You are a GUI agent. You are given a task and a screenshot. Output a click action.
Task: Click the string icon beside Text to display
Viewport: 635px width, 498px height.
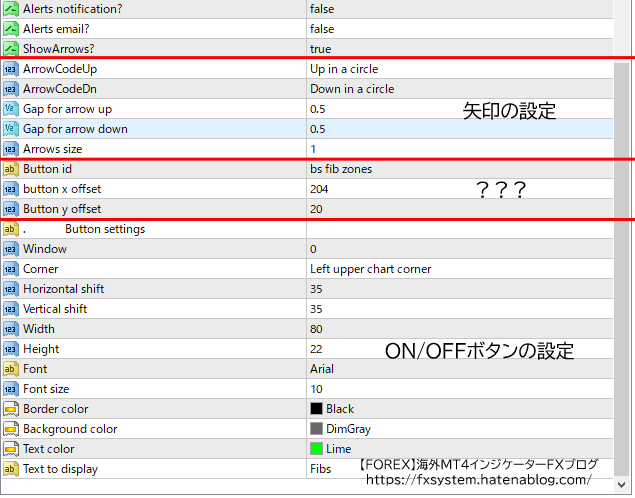click(x=11, y=469)
